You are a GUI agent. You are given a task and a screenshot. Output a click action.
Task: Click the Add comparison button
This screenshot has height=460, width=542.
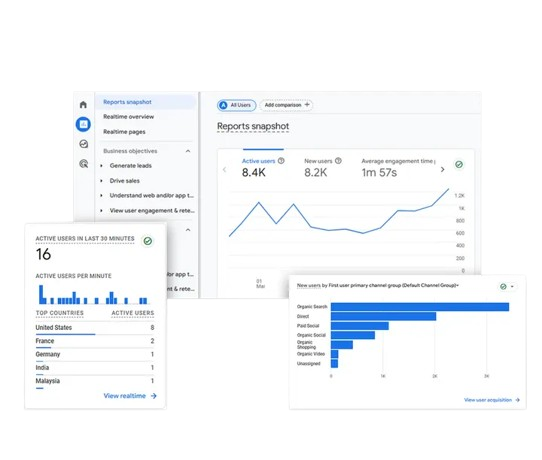287,105
